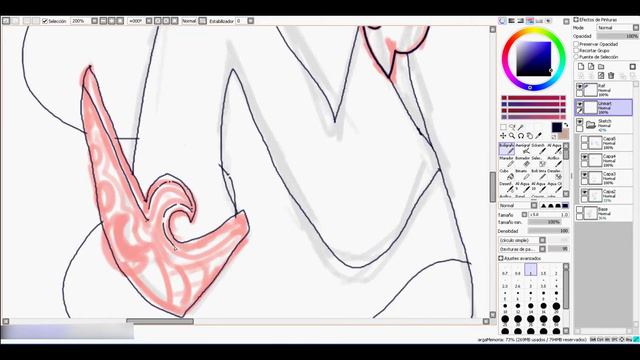The image size is (640, 360).
Task: Select the rotate canvas tool
Action: 521,136
